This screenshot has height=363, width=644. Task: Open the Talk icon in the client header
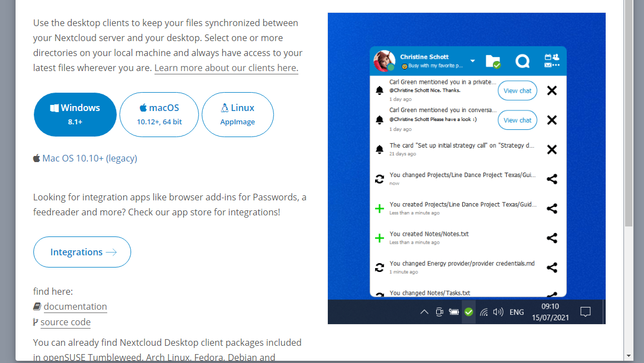coord(522,61)
